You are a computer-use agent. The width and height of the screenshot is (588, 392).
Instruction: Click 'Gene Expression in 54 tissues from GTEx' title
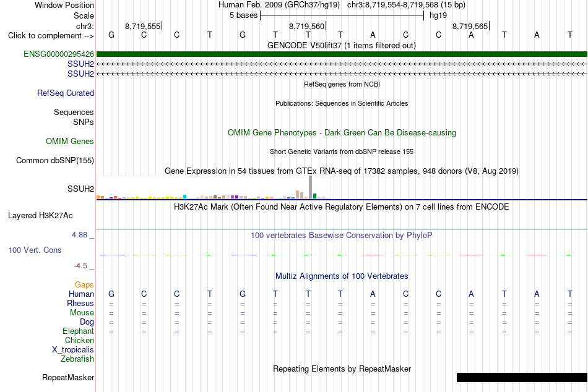342,171
